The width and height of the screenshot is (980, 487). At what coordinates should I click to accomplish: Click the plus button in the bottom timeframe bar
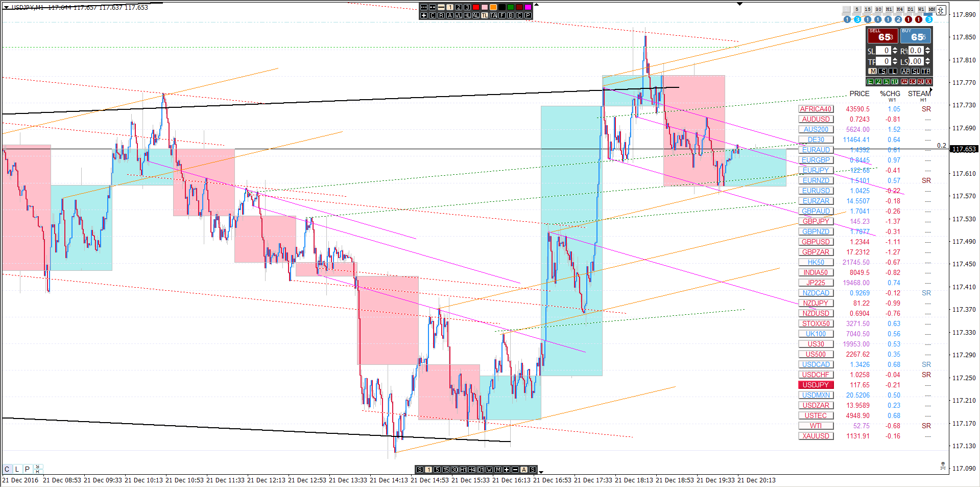coord(507,470)
